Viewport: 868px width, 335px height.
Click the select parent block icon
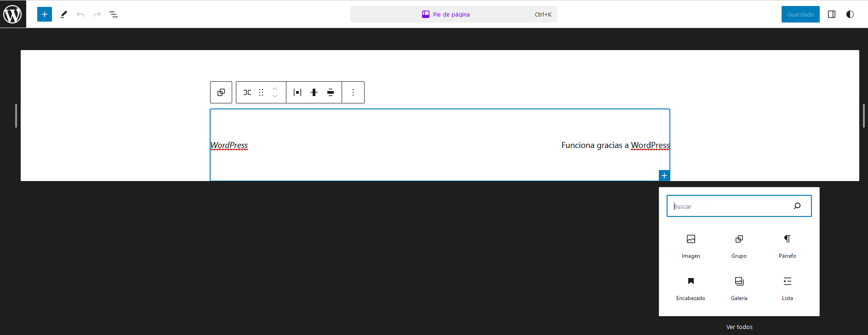click(x=221, y=92)
